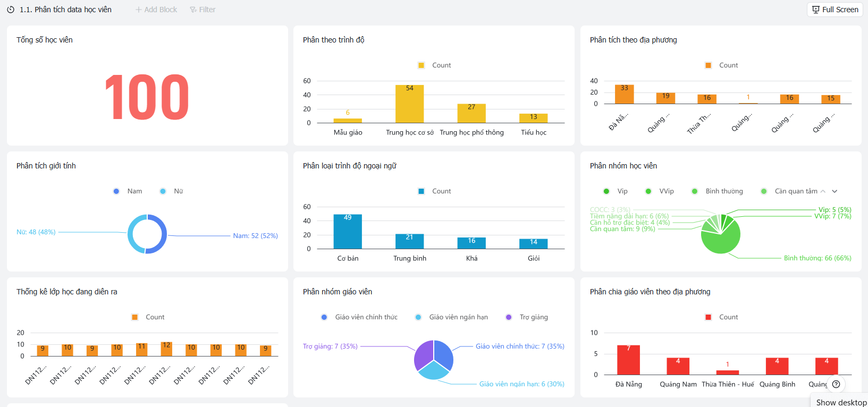Toggle Trợ giảng legend item
The height and width of the screenshot is (407, 868).
click(x=527, y=317)
